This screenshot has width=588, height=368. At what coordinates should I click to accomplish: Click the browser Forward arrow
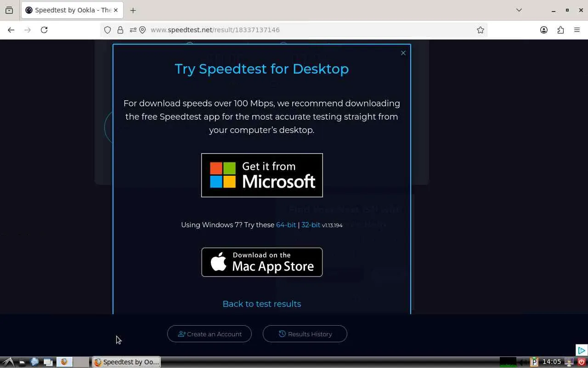click(x=28, y=30)
